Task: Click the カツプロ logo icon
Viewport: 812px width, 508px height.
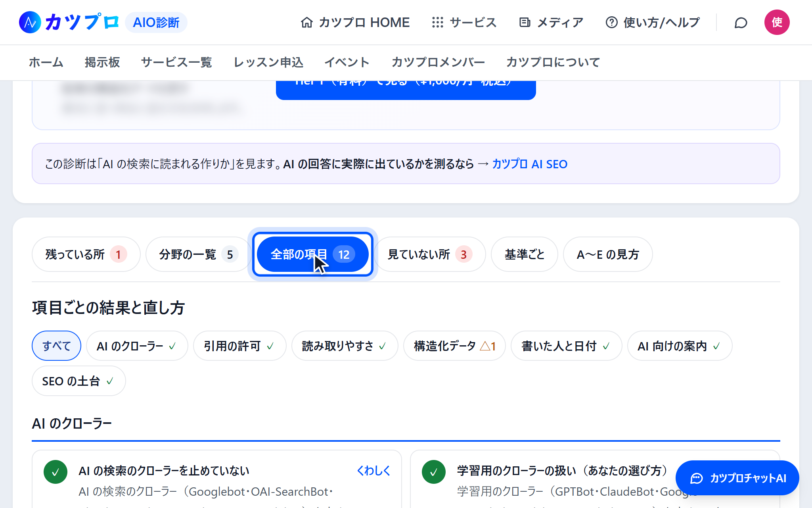Action: (30, 22)
